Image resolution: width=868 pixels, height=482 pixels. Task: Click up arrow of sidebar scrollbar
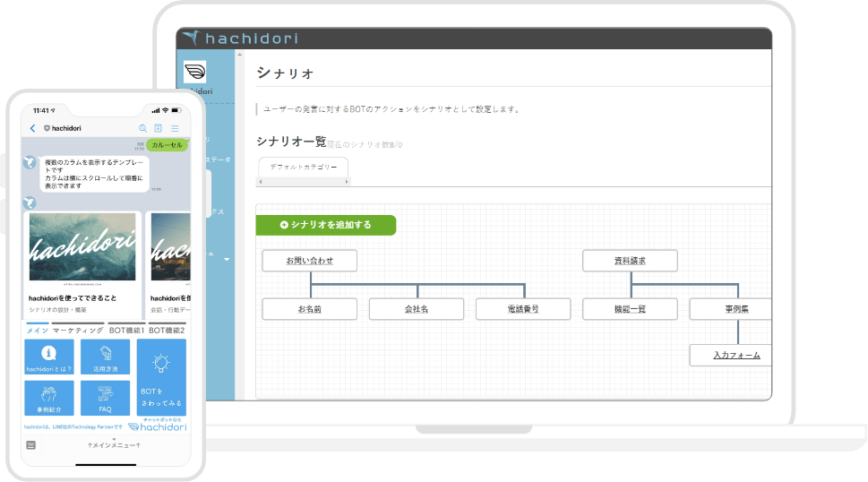240,55
